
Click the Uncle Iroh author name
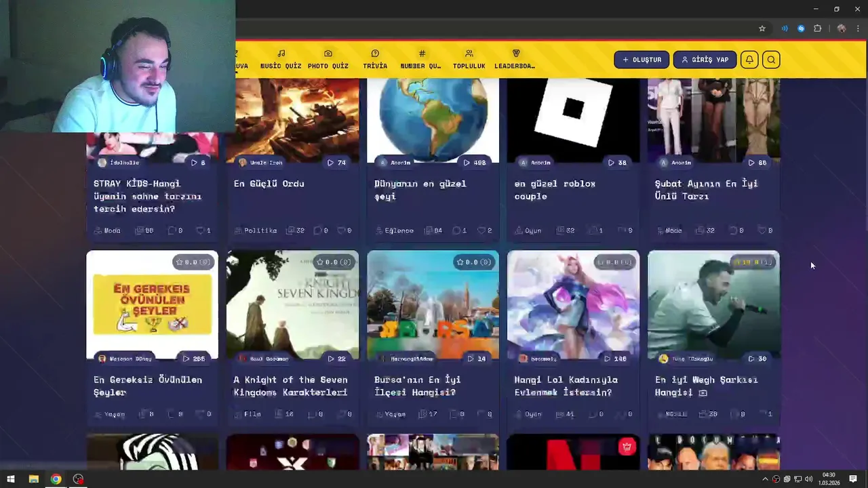[266, 163]
